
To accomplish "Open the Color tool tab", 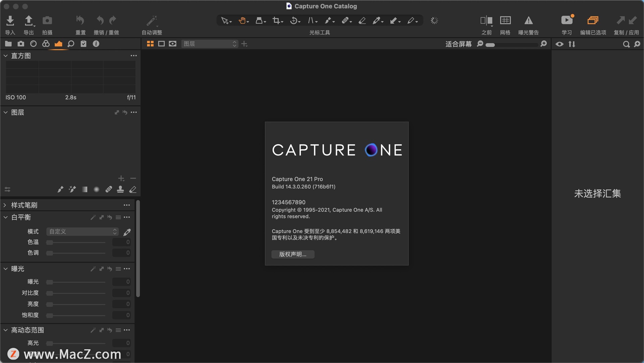I will pyautogui.click(x=46, y=44).
